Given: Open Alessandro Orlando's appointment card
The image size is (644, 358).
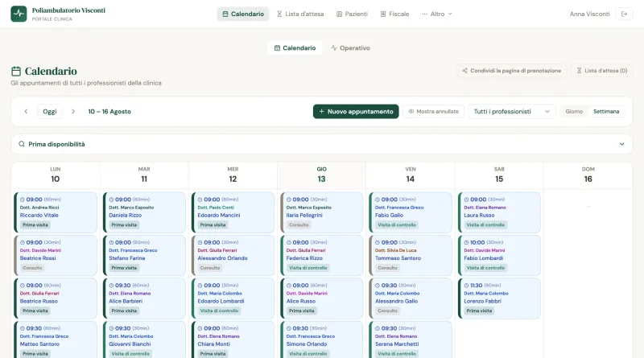Looking at the screenshot, I should coord(233,255).
